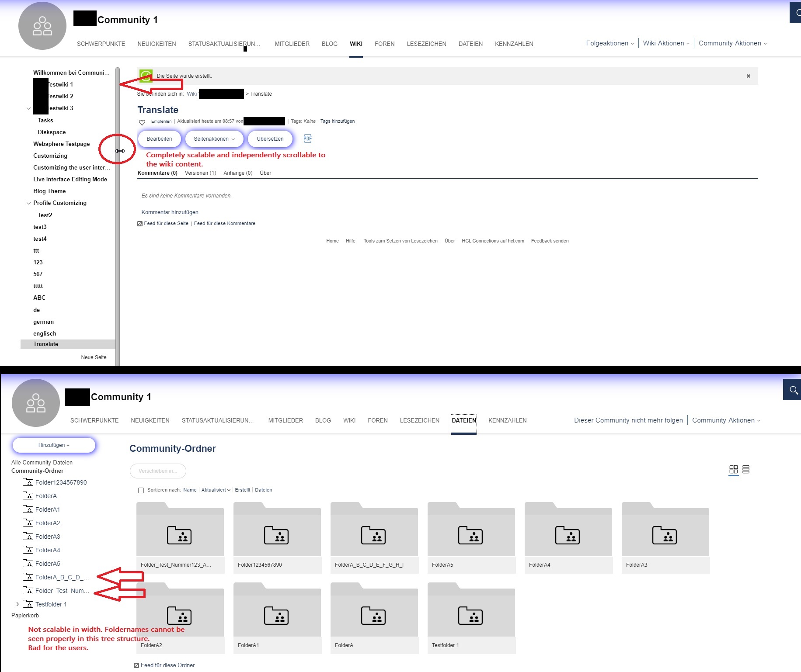Switch to grid view icon
This screenshot has width=801, height=672.
point(733,469)
